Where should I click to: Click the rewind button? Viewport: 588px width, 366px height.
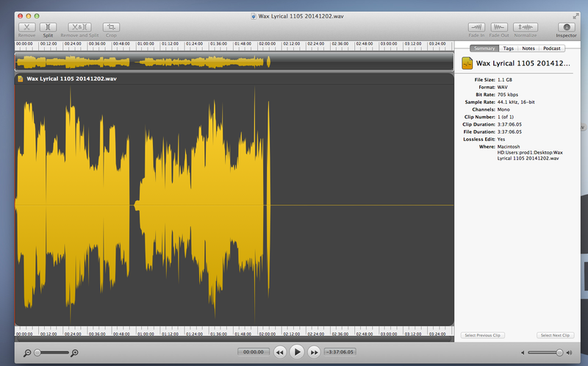coord(280,352)
